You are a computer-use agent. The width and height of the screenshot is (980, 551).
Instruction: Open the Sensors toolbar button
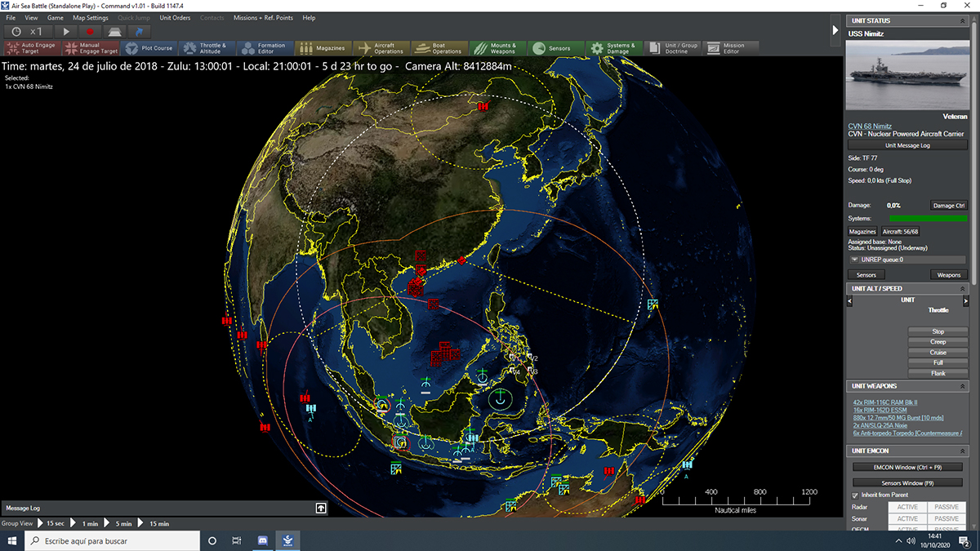(556, 48)
